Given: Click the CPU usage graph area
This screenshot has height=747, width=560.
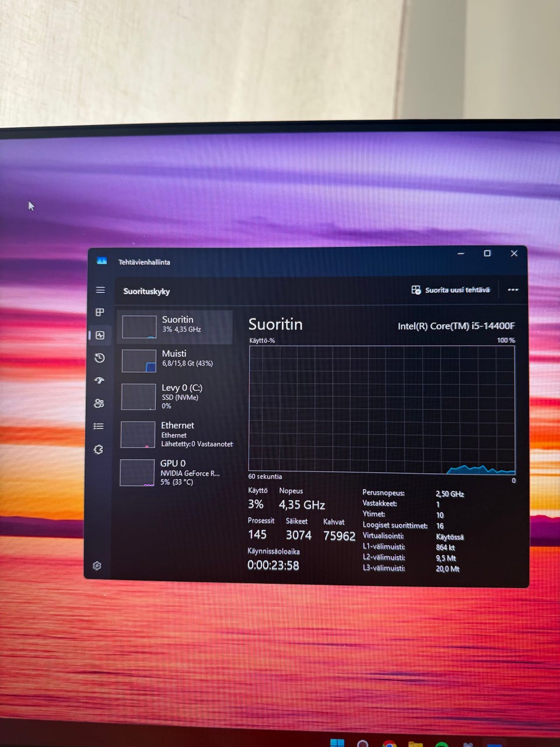Looking at the screenshot, I should pos(382,410).
